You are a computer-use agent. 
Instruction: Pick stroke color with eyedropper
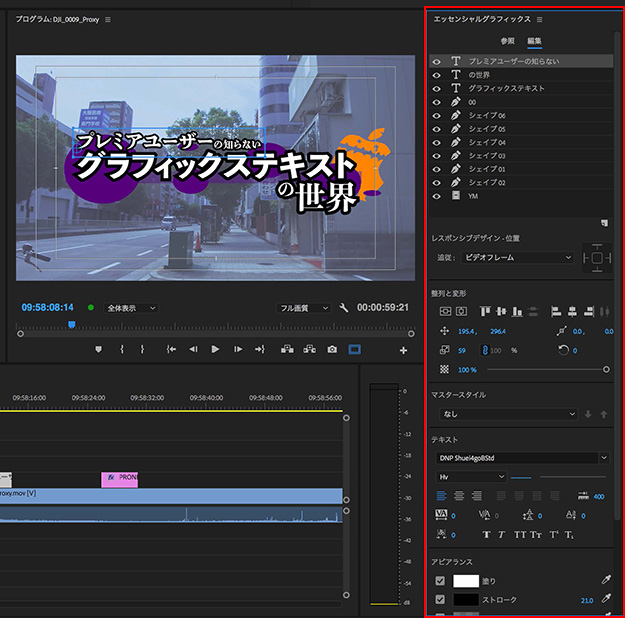pyautogui.click(x=606, y=598)
